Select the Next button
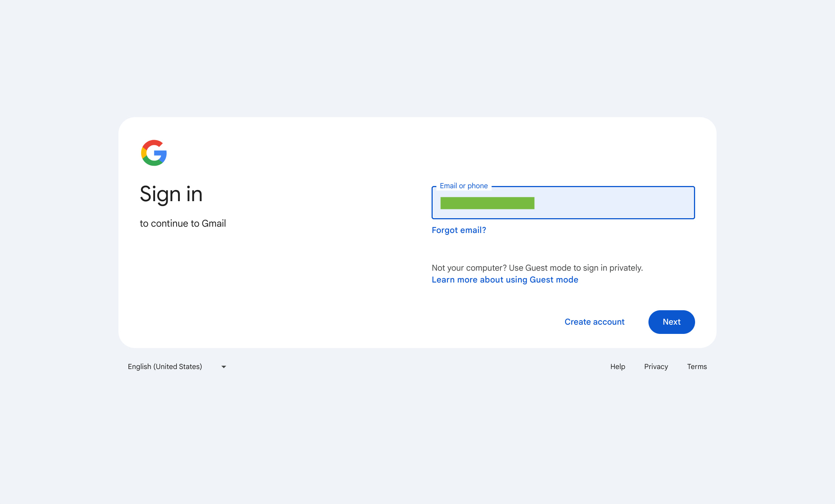 tap(671, 322)
